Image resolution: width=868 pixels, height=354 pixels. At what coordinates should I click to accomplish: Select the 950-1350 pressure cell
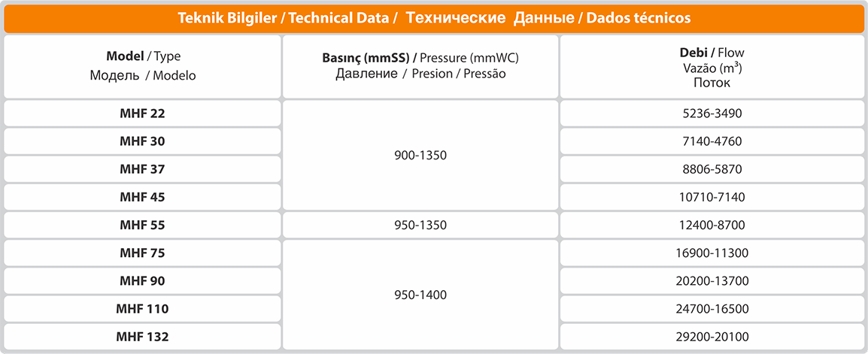tap(420, 225)
